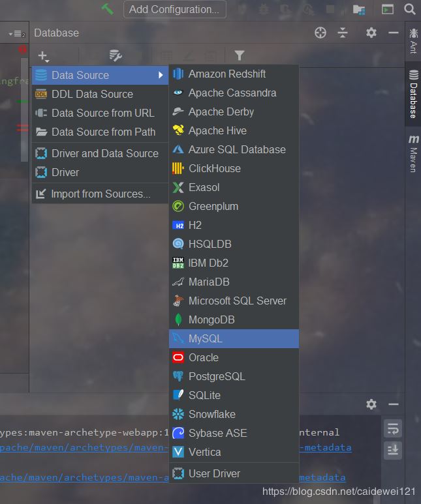Select PostgreSQL data source
Screen dimensions: 421x504
234,376
